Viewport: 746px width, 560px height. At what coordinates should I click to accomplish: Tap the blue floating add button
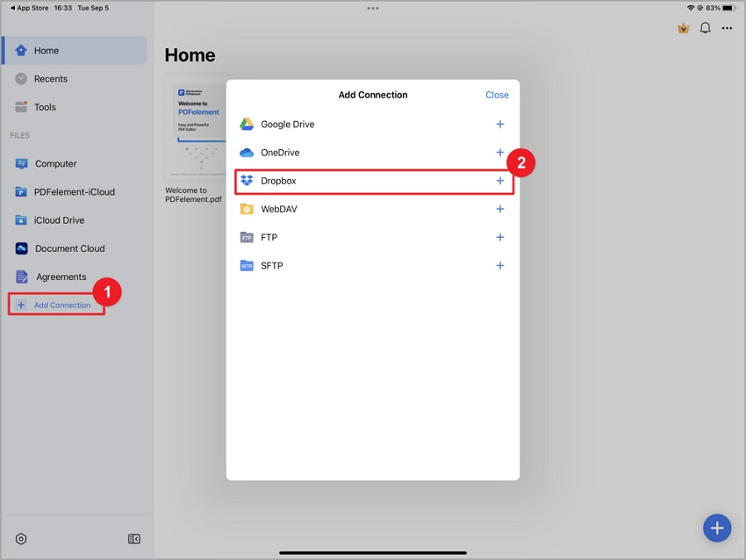point(717,528)
